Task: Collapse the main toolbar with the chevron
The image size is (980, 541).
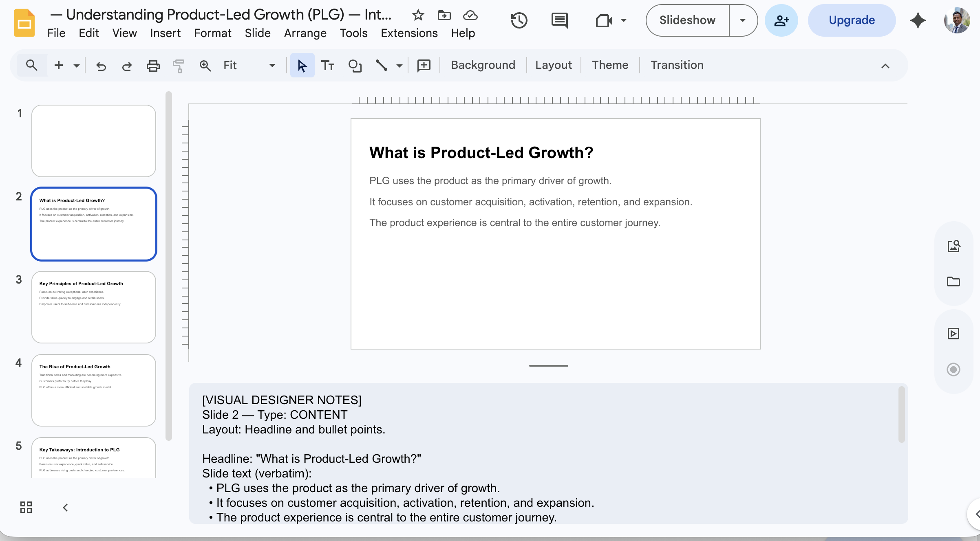Action: [885, 65]
